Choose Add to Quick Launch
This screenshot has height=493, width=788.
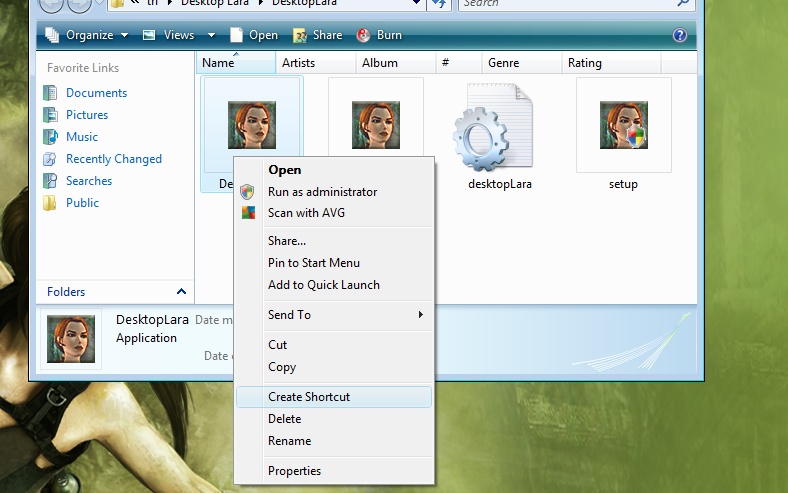pos(334,285)
